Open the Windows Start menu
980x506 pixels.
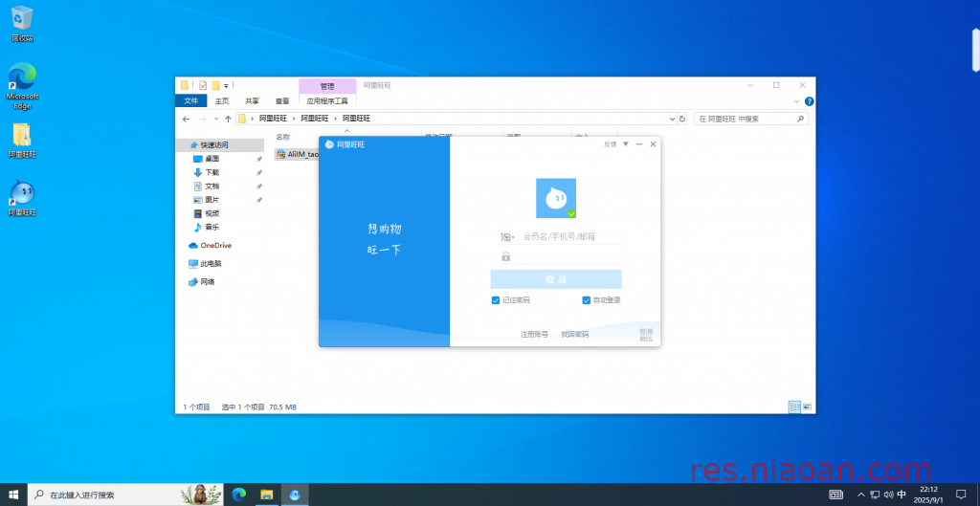click(13, 495)
